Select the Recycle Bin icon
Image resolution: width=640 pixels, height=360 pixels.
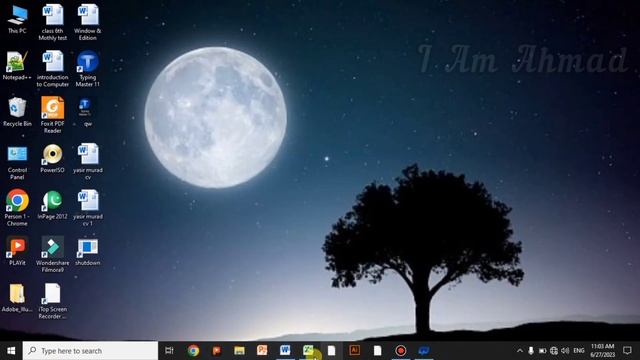[x=17, y=112]
